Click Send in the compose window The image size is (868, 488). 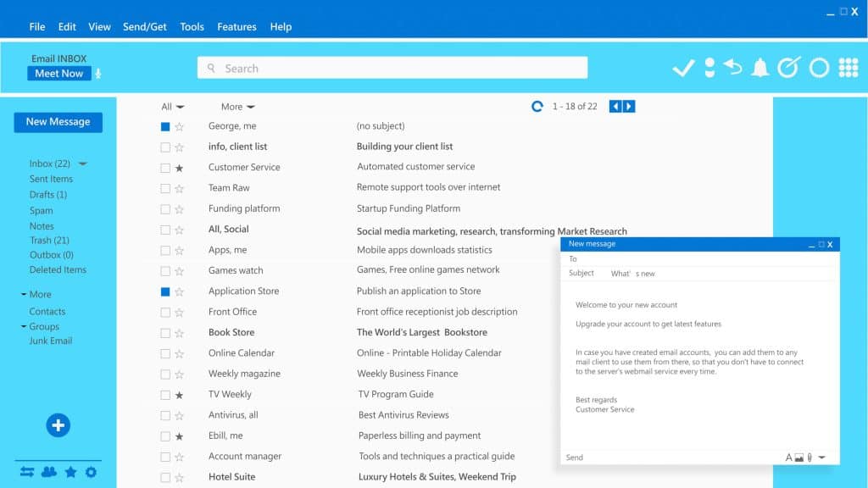[x=574, y=457]
